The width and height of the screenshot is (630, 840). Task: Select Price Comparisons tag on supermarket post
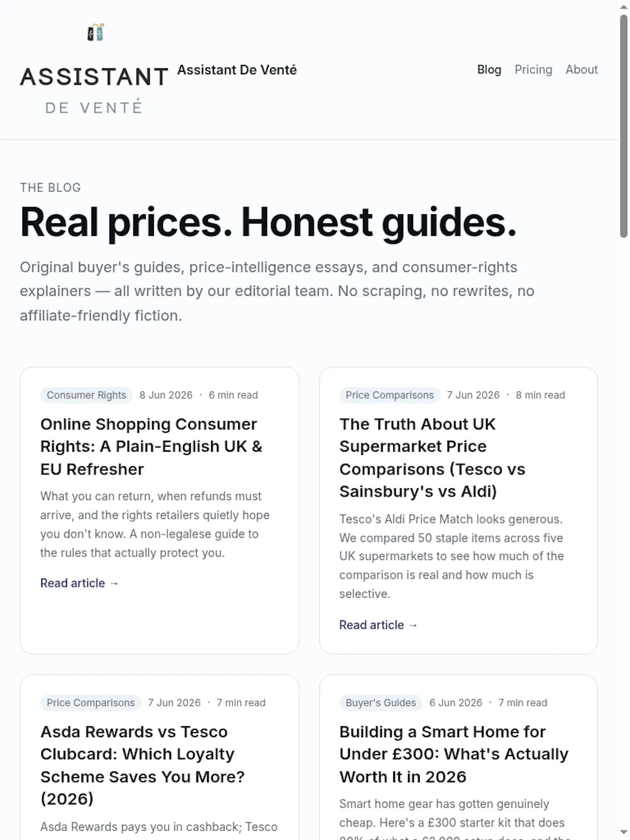coord(389,395)
